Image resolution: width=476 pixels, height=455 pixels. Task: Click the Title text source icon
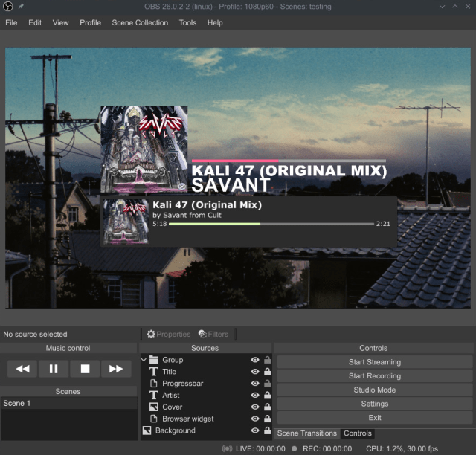point(154,372)
